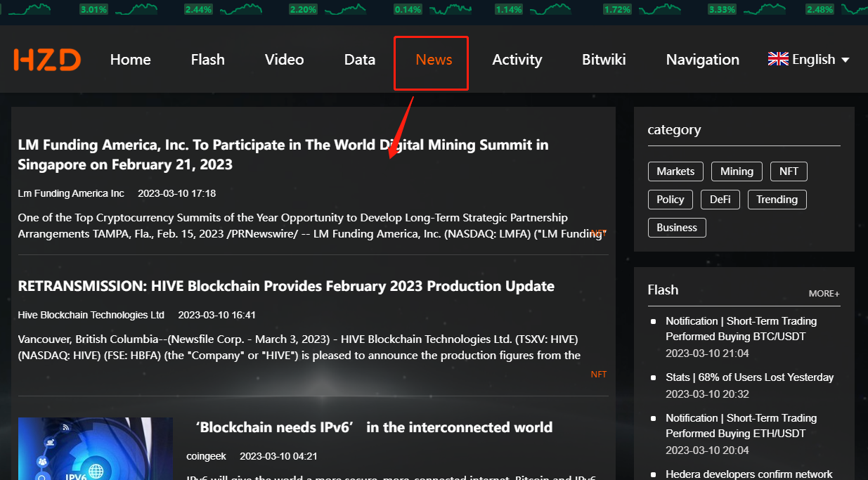Click source 'Hive Blockchain Technologies Ltd'

pos(91,315)
